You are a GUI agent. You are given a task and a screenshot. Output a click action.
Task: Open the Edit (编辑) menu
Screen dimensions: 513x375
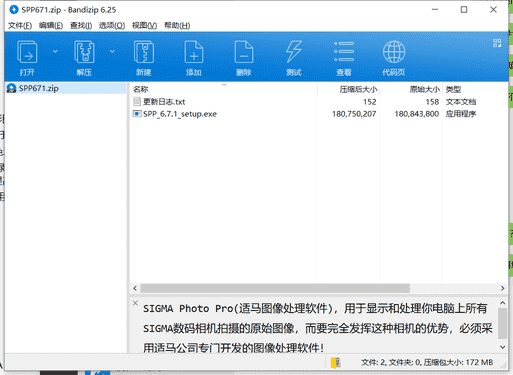[x=51, y=26]
